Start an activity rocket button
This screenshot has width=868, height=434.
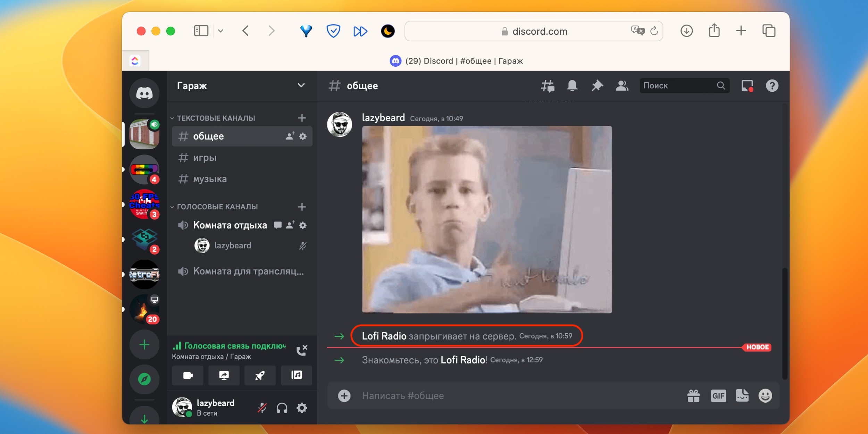pos(260,375)
